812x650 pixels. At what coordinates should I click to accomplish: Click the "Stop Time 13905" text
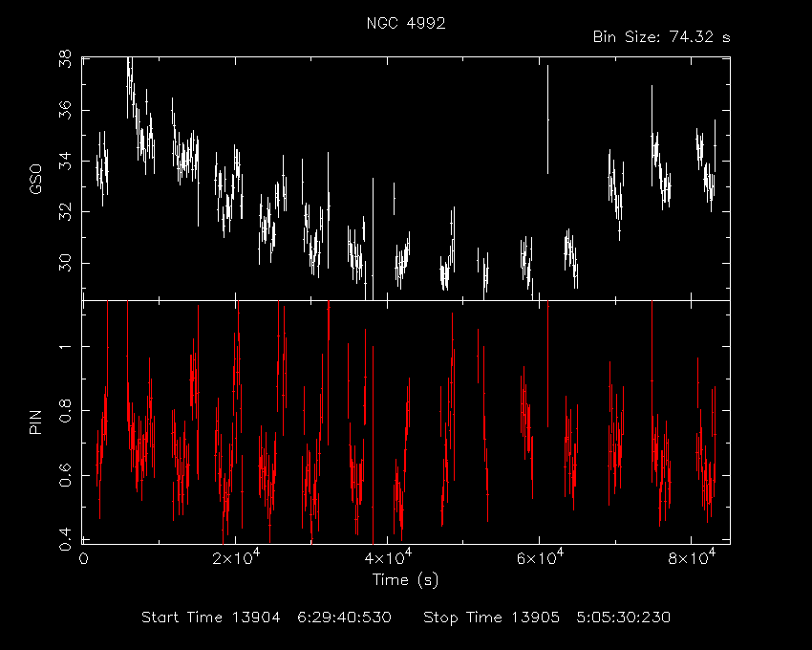[491, 617]
